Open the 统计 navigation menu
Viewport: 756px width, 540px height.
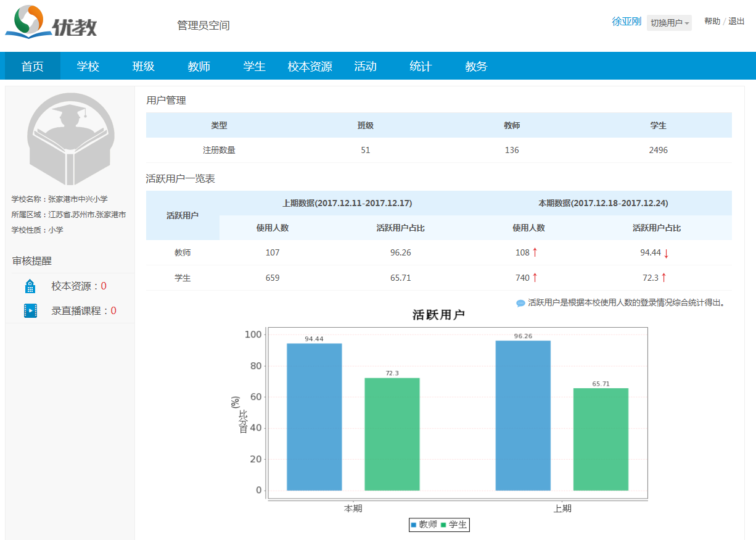421,67
